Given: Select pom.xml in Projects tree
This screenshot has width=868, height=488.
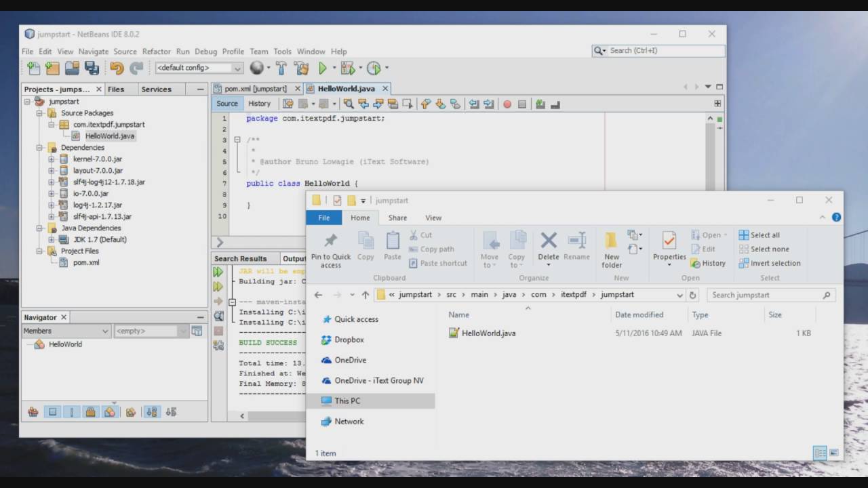Looking at the screenshot, I should [x=86, y=262].
